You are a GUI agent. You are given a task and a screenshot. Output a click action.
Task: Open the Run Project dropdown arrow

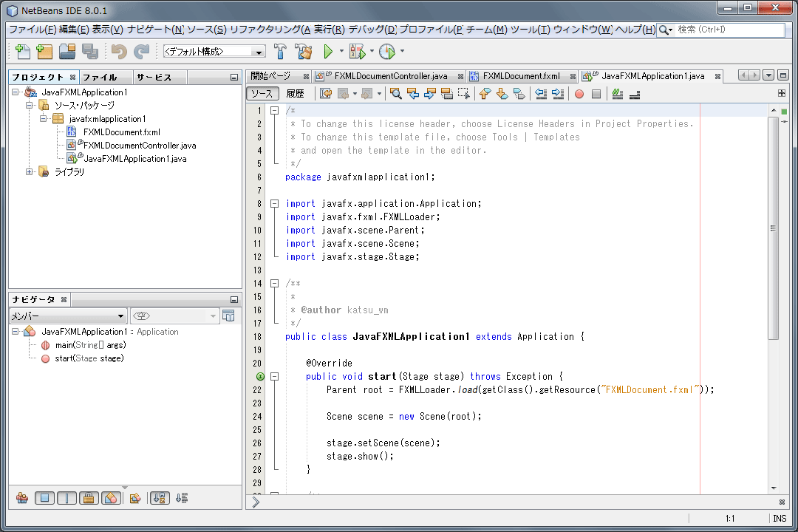pyautogui.click(x=341, y=52)
